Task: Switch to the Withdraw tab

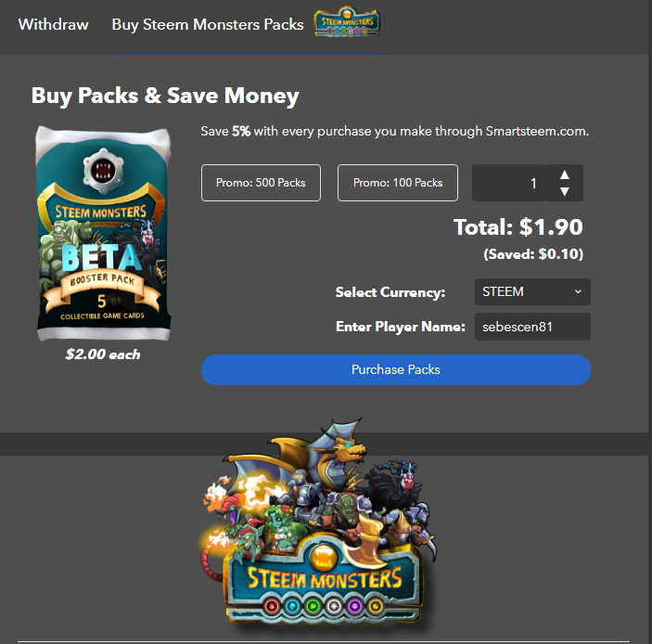Action: [x=53, y=24]
